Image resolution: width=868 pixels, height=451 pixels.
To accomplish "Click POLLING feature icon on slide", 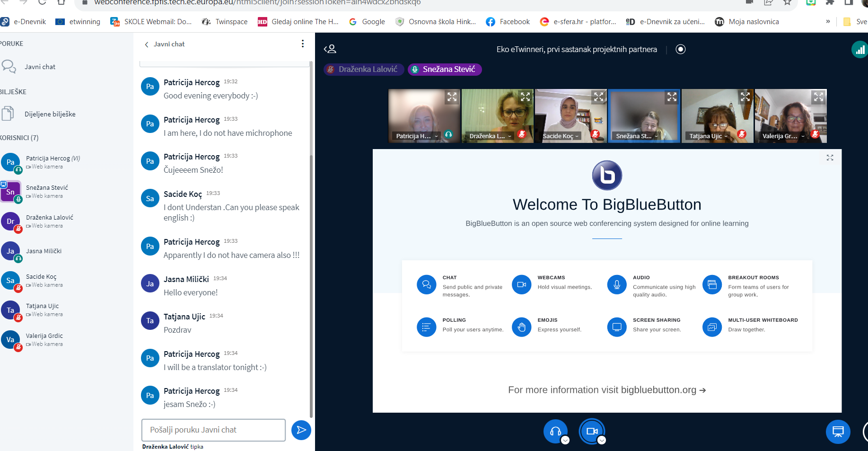I will (x=426, y=327).
